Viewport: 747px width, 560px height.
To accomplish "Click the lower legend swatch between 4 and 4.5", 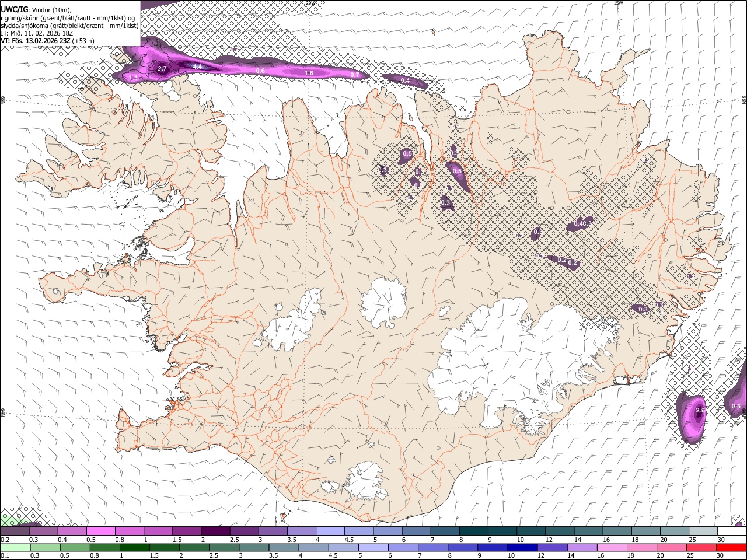I will click(314, 547).
